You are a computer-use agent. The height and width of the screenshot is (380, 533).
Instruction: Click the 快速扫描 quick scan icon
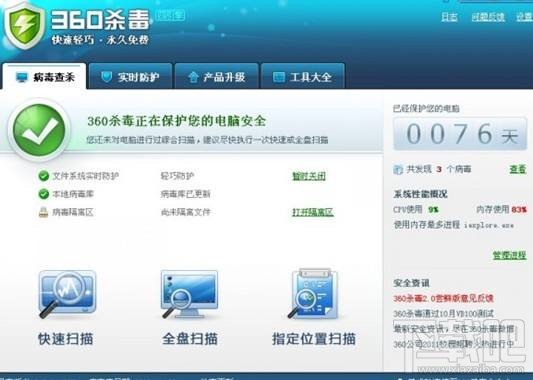67,294
